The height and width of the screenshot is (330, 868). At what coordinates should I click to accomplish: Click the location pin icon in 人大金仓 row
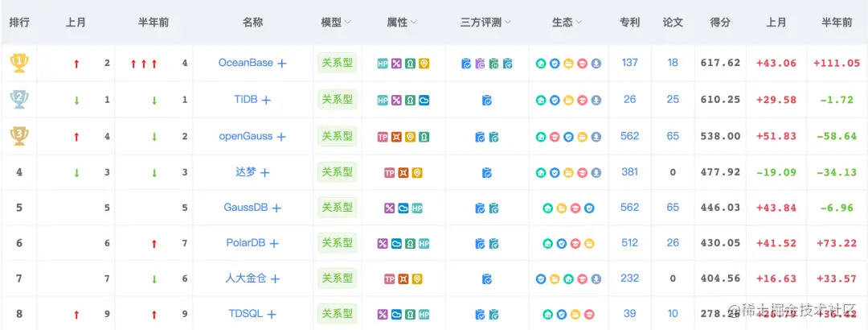click(x=417, y=279)
